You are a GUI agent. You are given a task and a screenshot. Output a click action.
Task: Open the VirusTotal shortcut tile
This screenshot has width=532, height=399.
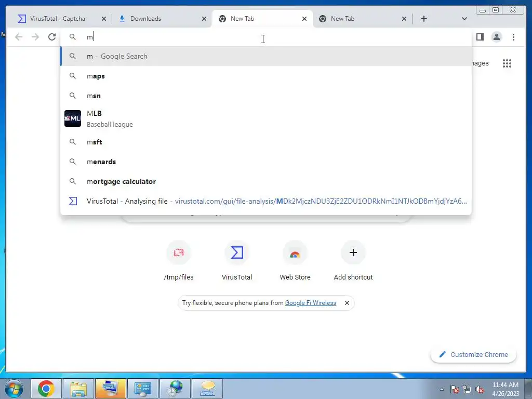pyautogui.click(x=237, y=261)
